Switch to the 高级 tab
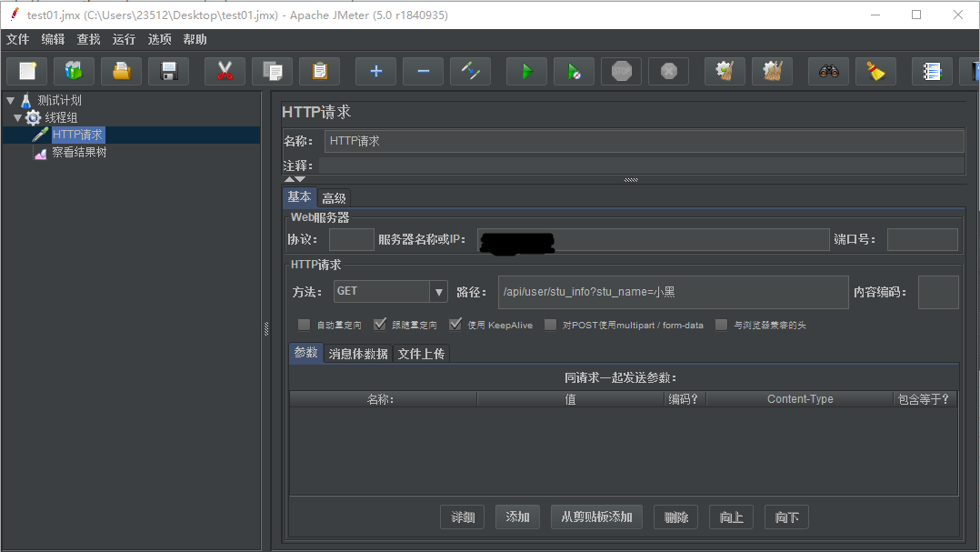This screenshot has height=552, width=980. [334, 198]
